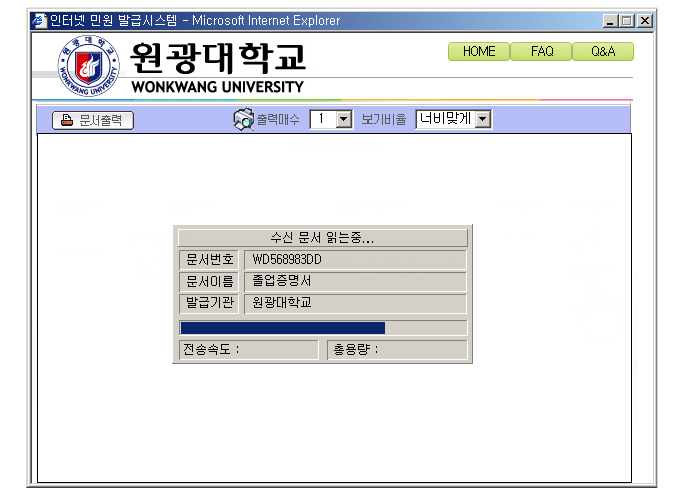Click the 문서번호 label cell
This screenshot has height=500, width=680.
[x=209, y=259]
